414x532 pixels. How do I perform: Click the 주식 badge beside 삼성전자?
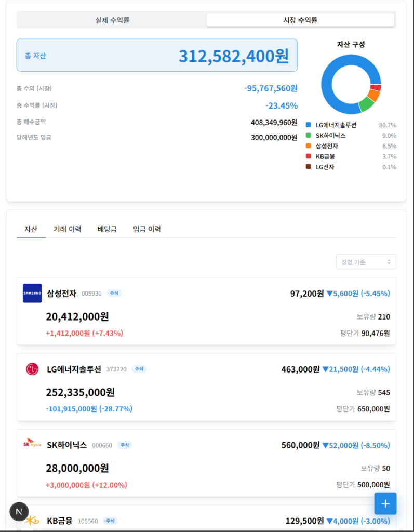[114, 293]
